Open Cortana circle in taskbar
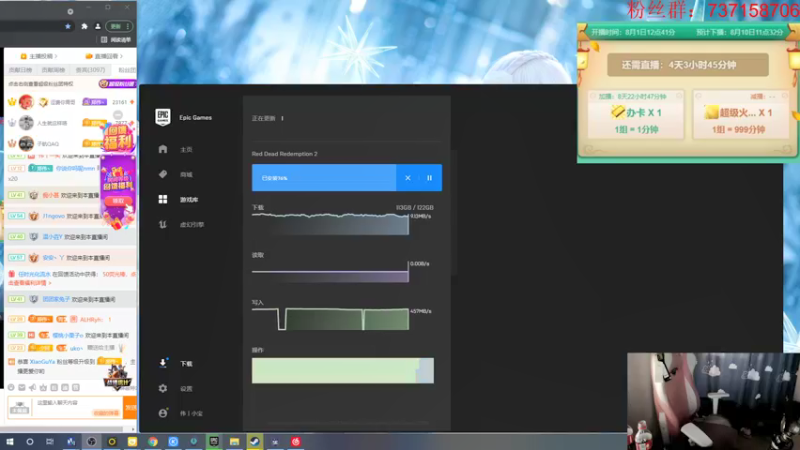Screen dimensions: 800x450 30,441
